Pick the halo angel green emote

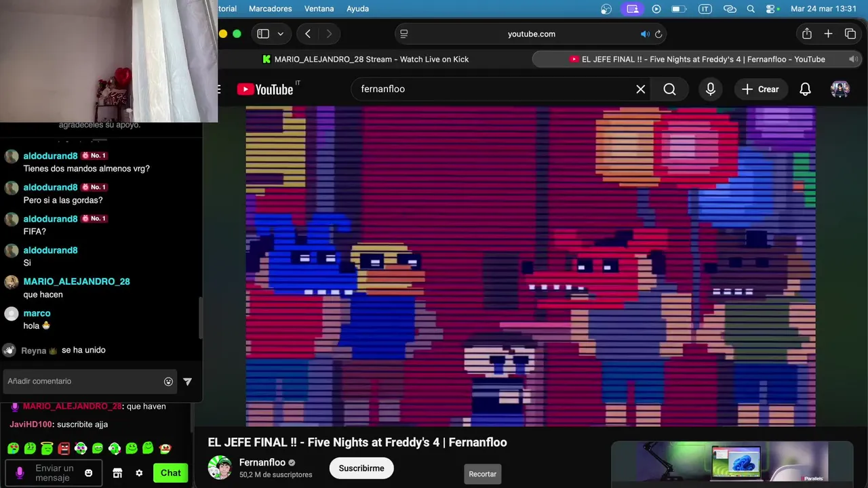(x=47, y=448)
